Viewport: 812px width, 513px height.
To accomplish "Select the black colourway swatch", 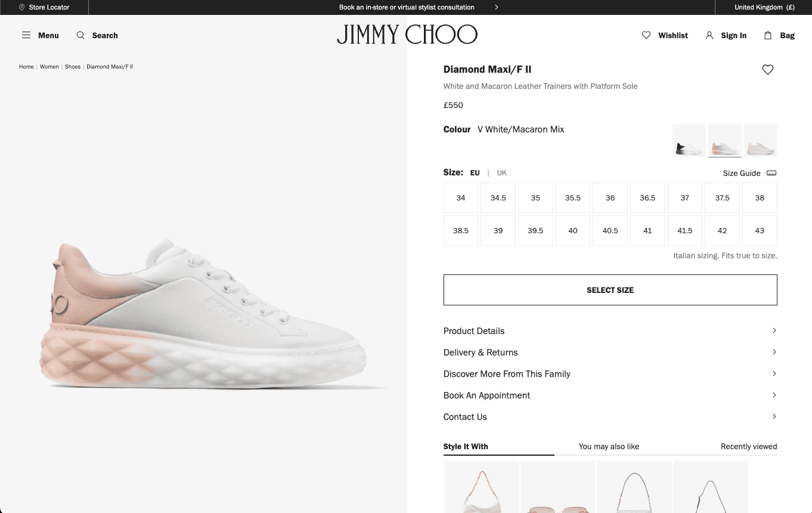I will (689, 140).
